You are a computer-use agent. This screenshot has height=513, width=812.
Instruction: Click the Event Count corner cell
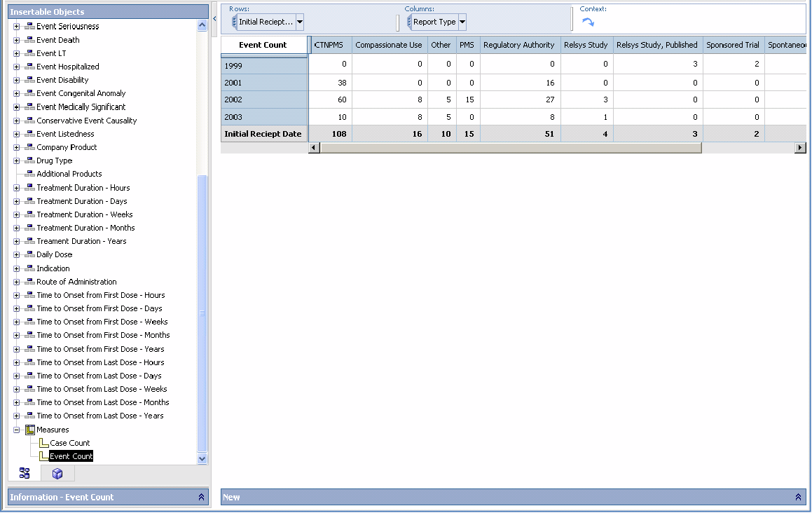264,45
